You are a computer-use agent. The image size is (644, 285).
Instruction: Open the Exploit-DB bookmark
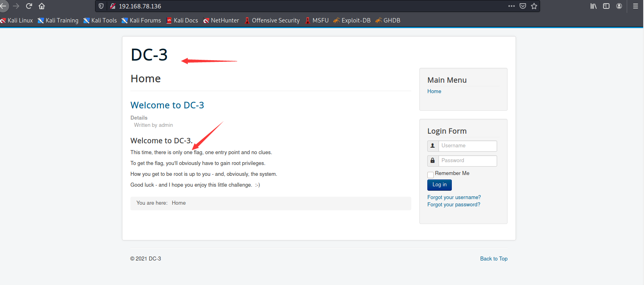(x=352, y=20)
